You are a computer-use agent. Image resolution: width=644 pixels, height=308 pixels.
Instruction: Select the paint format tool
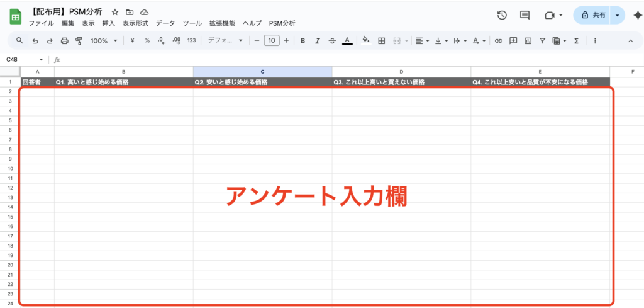79,40
